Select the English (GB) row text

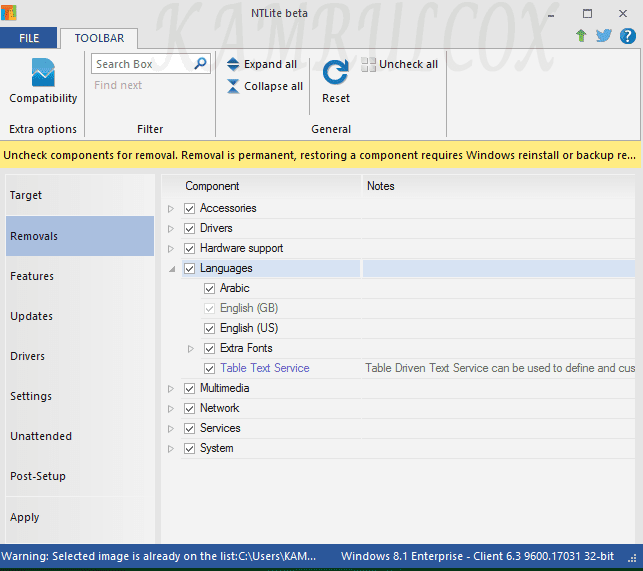[249, 308]
